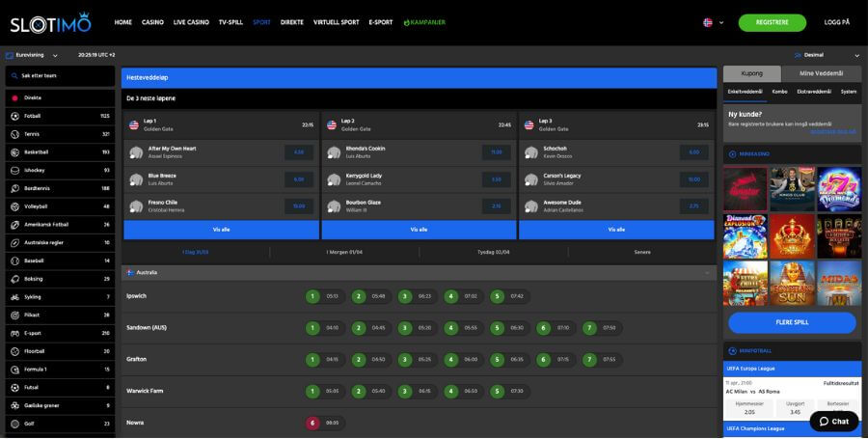
Task: Open the Basketball sport icon
Action: pos(14,152)
